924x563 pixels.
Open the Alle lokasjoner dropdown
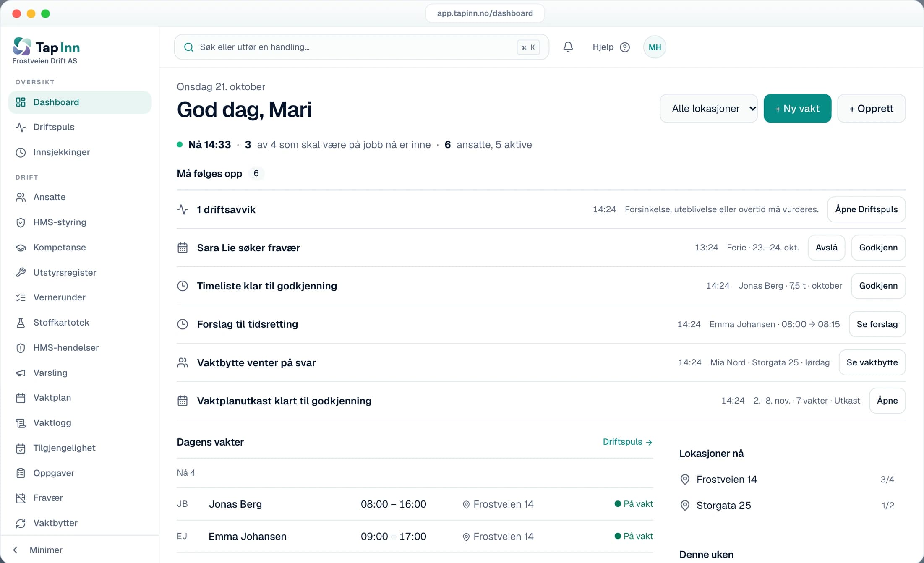[709, 109]
